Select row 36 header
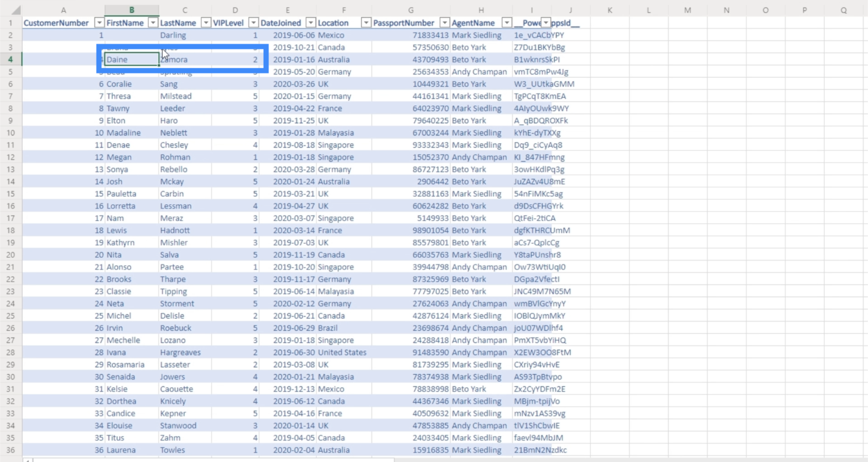This screenshot has width=868, height=462. pyautogui.click(x=10, y=450)
